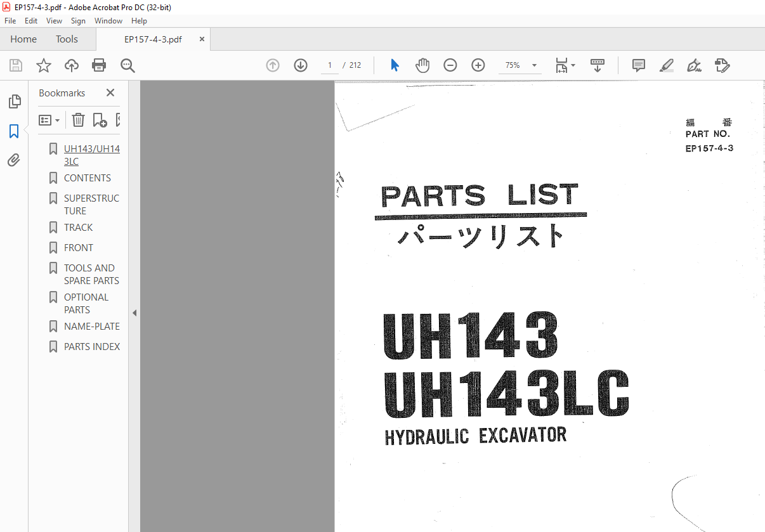Collapse navigation pane arrow handle

(134, 313)
